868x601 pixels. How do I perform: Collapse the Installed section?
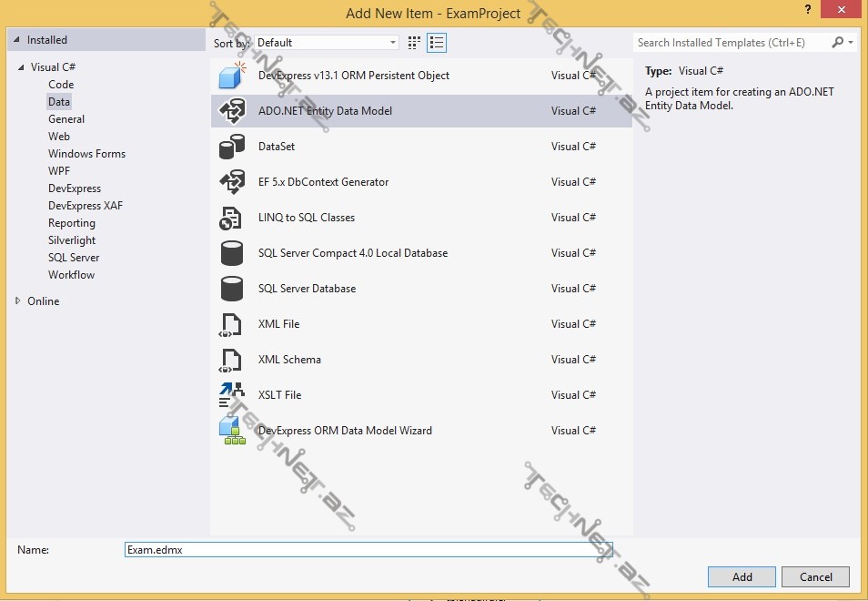tap(16, 40)
